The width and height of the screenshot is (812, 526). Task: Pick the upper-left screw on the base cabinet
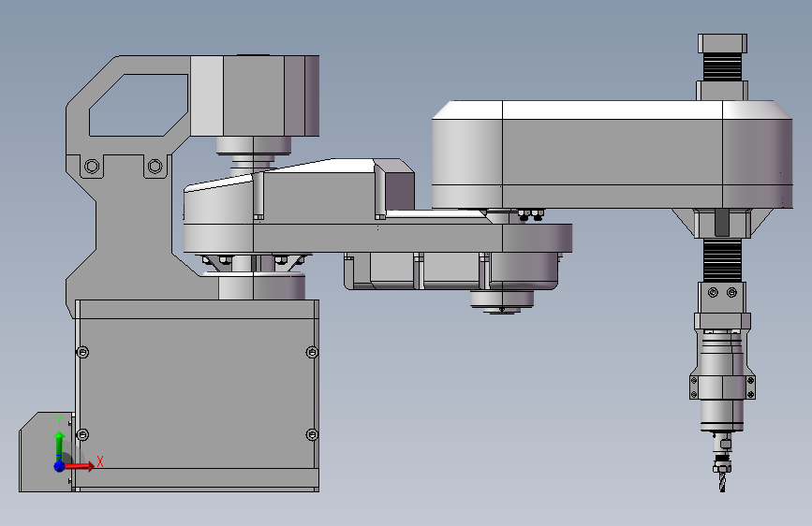pyautogui.click(x=82, y=352)
